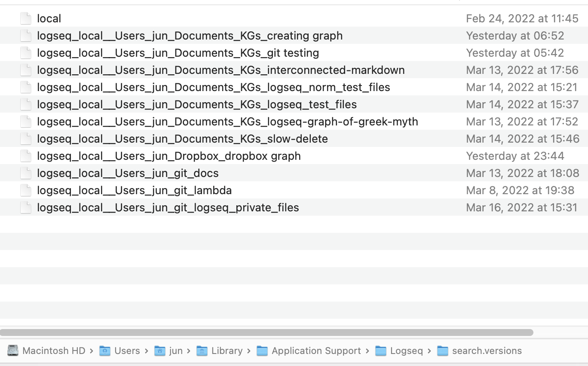Click the document icon beside "local"

click(x=26, y=18)
